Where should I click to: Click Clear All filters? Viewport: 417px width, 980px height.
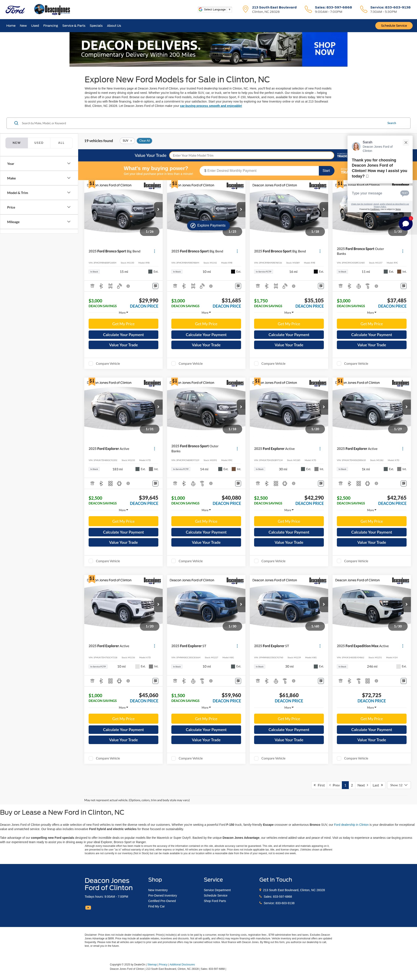[x=145, y=141]
